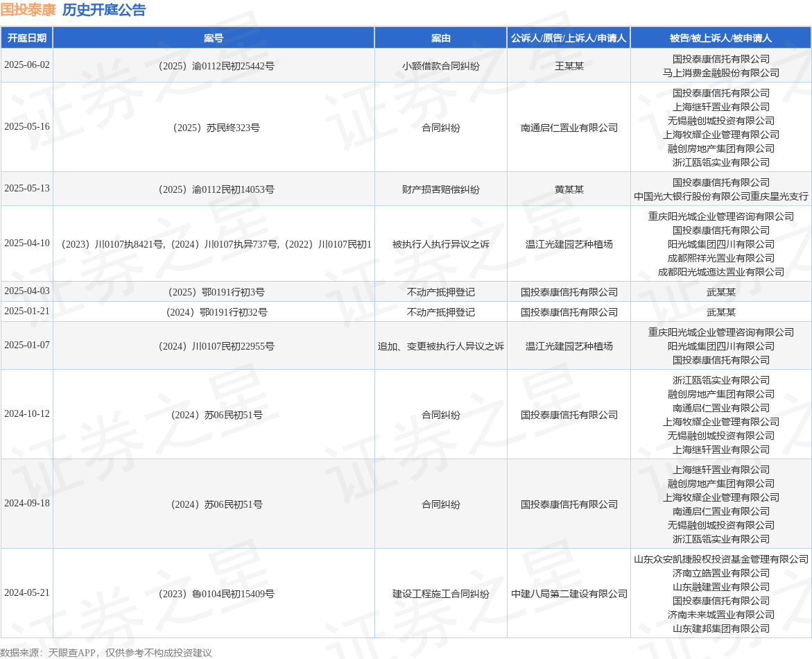Click the cause 建设工程施工合同纠纷
Viewport: 812px width, 659px height.
click(x=441, y=594)
